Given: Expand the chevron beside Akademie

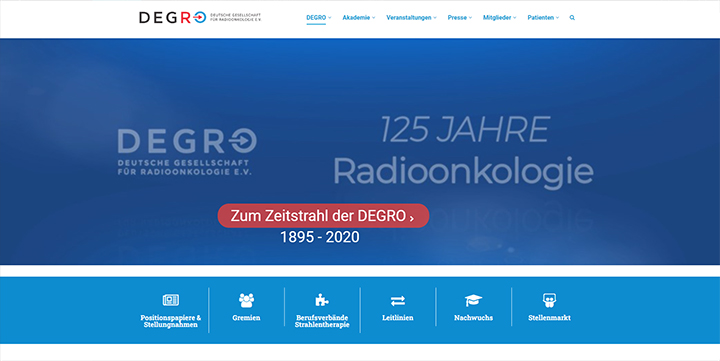Looking at the screenshot, I should [x=373, y=18].
